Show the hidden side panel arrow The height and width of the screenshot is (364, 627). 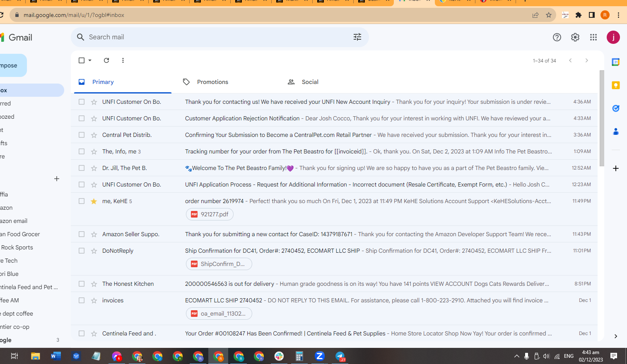[x=616, y=336]
